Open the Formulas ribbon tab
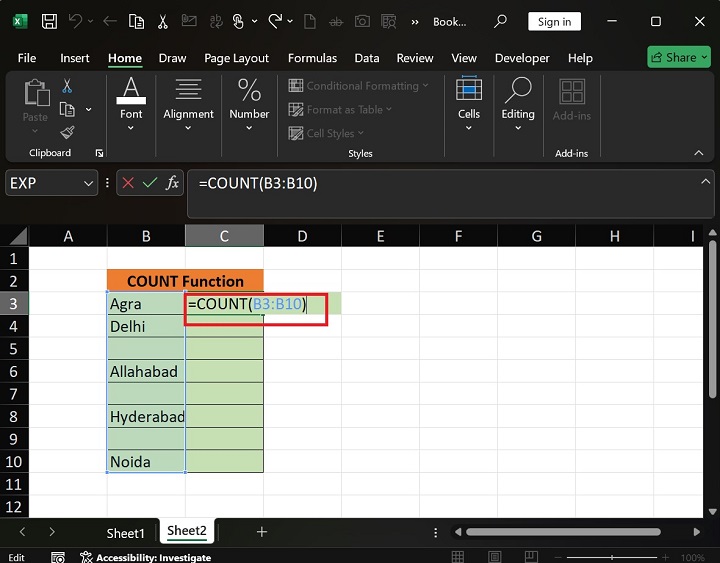720x563 pixels. click(x=311, y=58)
